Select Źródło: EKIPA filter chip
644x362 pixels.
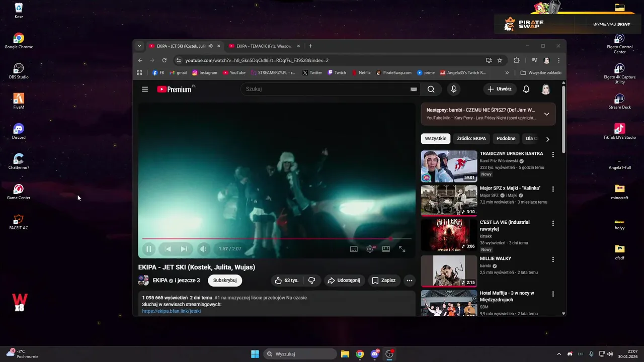[x=471, y=139]
